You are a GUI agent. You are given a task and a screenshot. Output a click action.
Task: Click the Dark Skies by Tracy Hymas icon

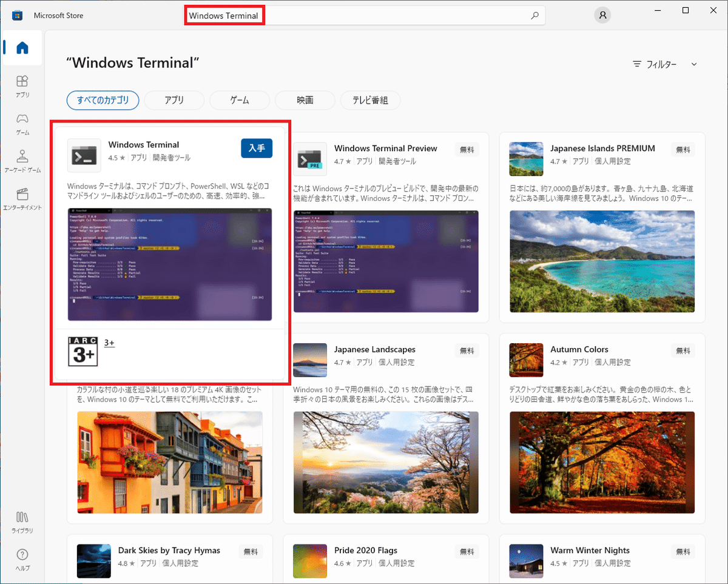(94, 561)
